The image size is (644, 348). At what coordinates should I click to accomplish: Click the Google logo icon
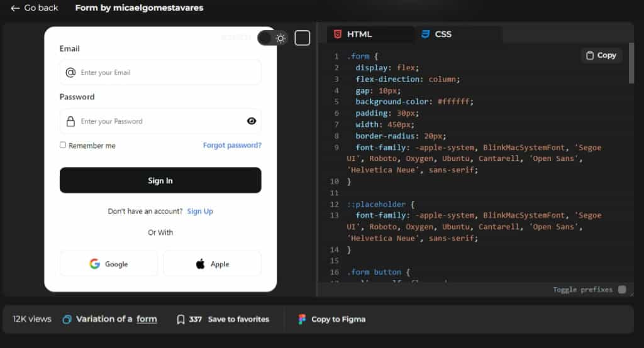coord(95,264)
